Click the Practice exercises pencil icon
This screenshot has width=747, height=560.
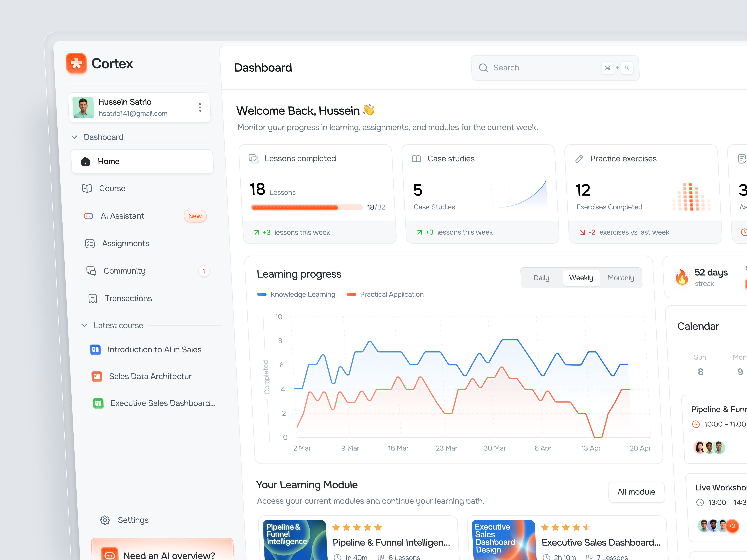coord(579,159)
